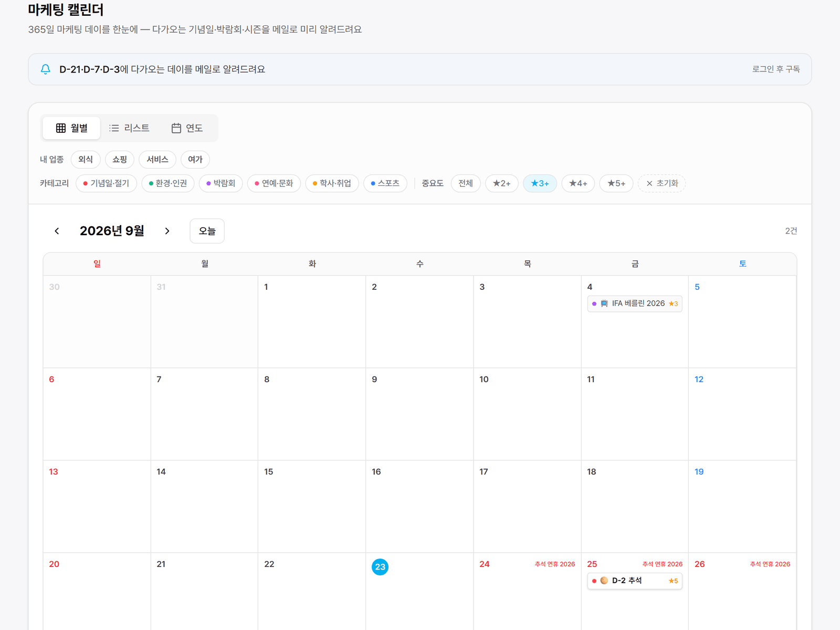Screen dimensions: 840x630
Task: Click the 마케팅 캘린더 page title
Action: coord(66,9)
